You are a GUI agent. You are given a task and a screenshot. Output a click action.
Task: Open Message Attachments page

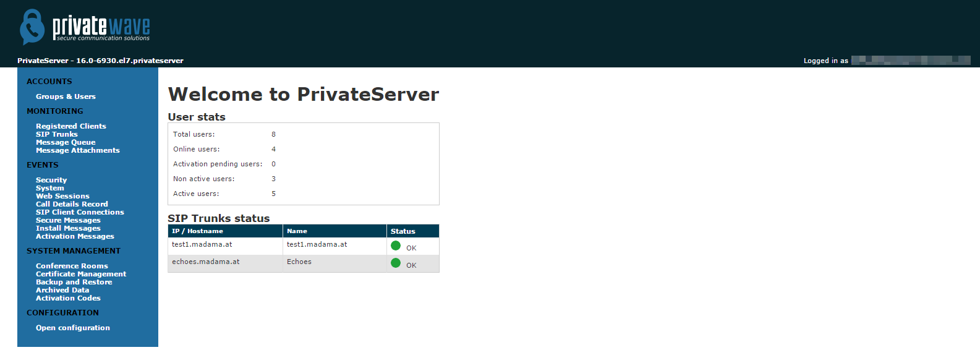click(x=77, y=150)
